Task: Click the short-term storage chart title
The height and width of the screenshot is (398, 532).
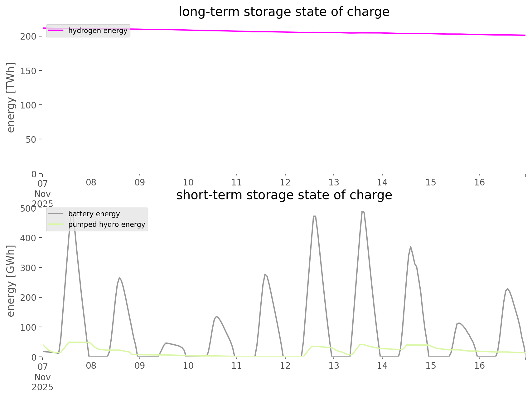Action: [x=284, y=195]
